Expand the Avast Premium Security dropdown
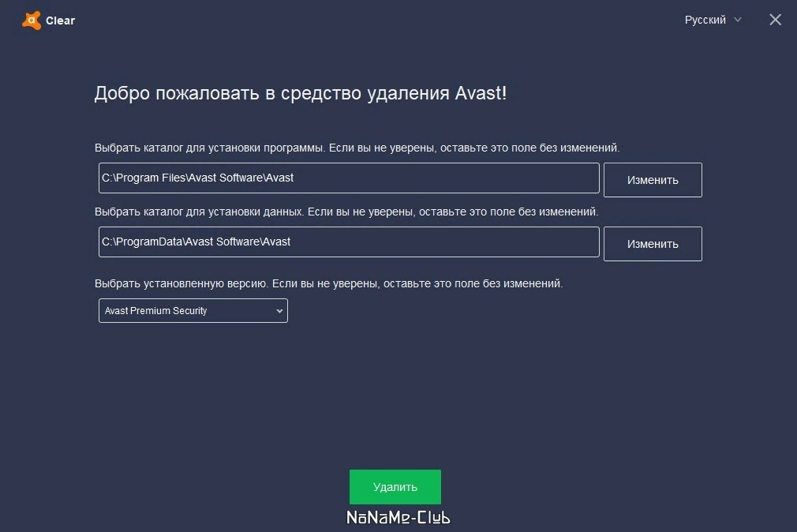 (193, 311)
